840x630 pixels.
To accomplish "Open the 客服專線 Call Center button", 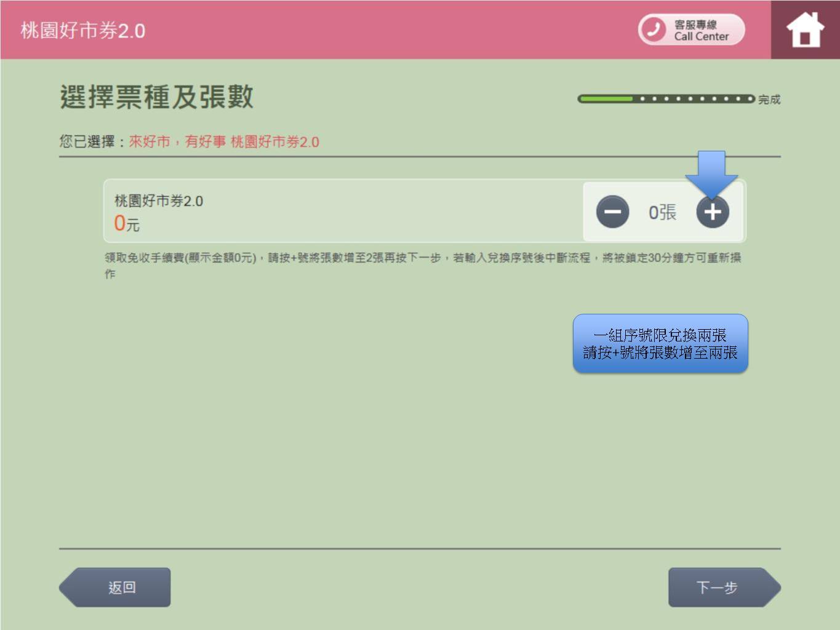I will [691, 30].
